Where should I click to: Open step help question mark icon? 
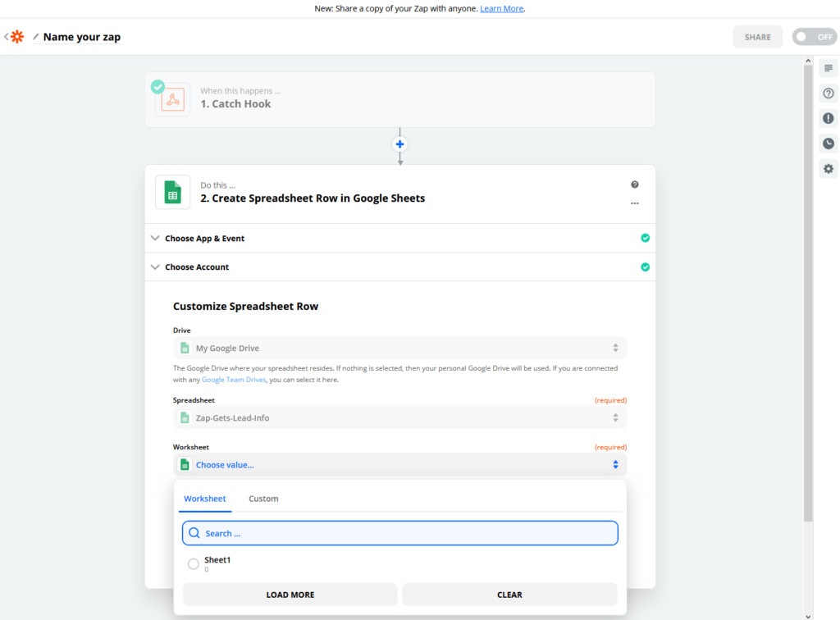point(634,185)
